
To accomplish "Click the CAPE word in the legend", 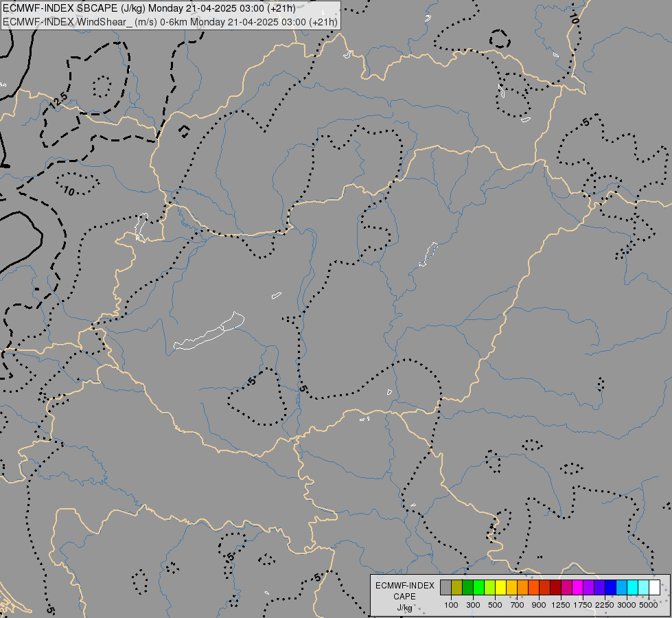I will [404, 597].
